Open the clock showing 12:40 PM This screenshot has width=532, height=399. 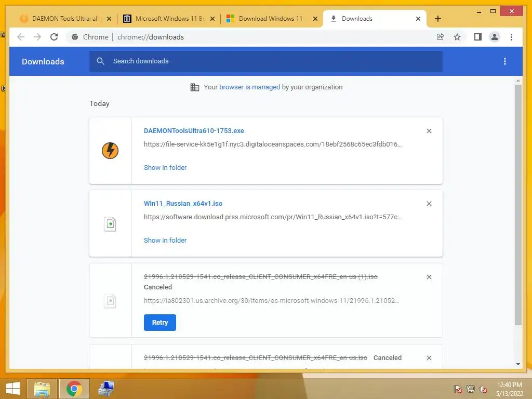509,389
